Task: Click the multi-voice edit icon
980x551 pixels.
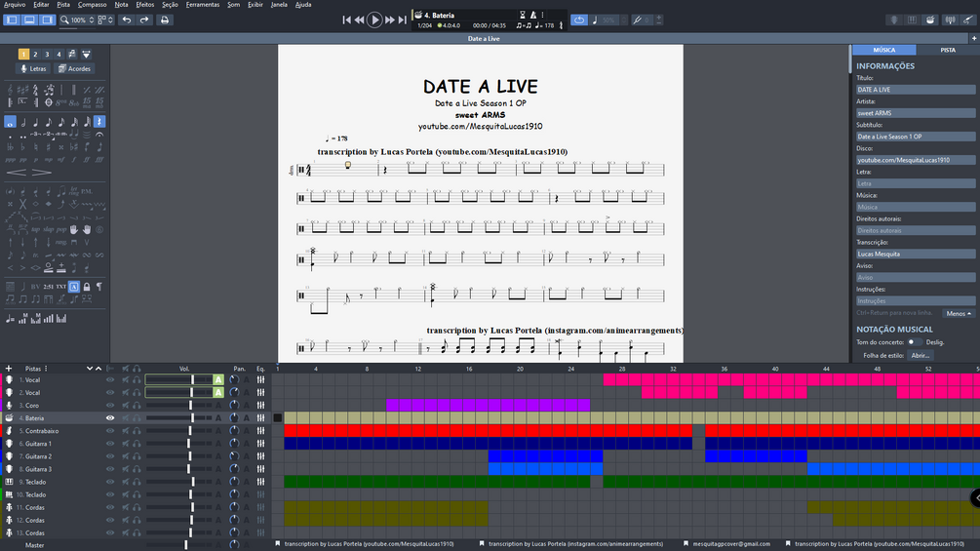Action: click(x=72, y=55)
